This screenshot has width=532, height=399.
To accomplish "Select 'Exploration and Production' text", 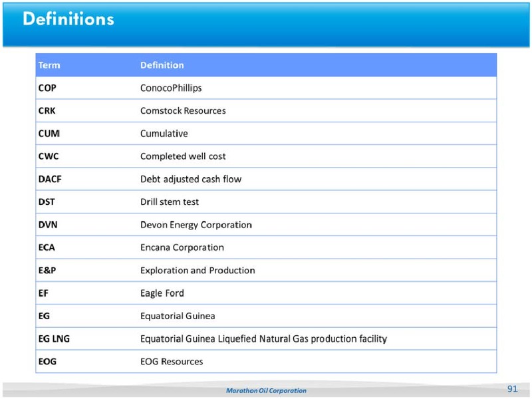I will (x=198, y=271).
